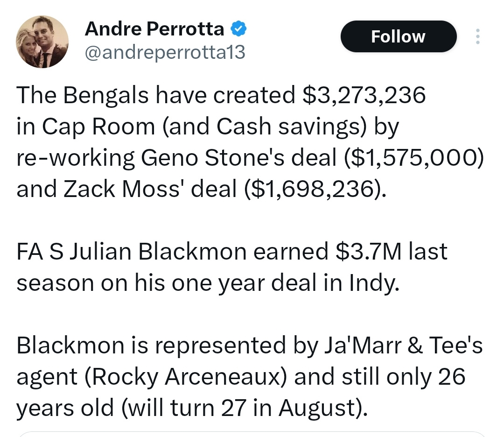
Task: Open Andre Perrotta's profile picture
Action: [x=42, y=42]
